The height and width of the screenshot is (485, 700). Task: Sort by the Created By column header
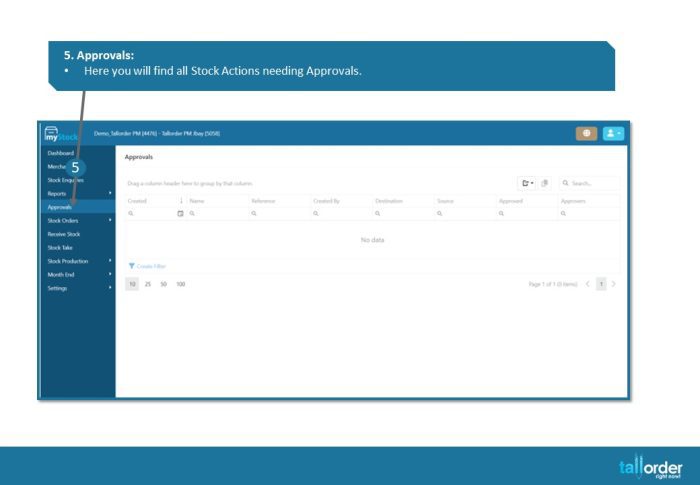pos(327,201)
